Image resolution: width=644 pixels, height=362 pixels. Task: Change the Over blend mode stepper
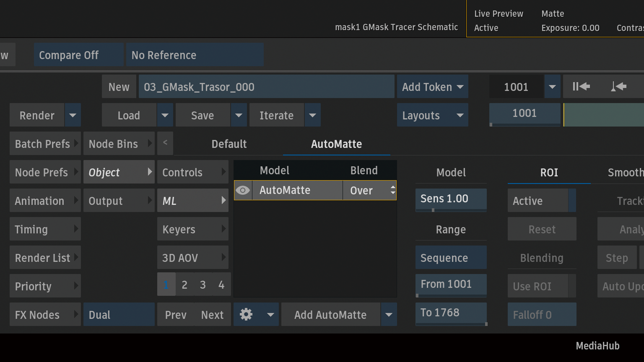coord(392,190)
